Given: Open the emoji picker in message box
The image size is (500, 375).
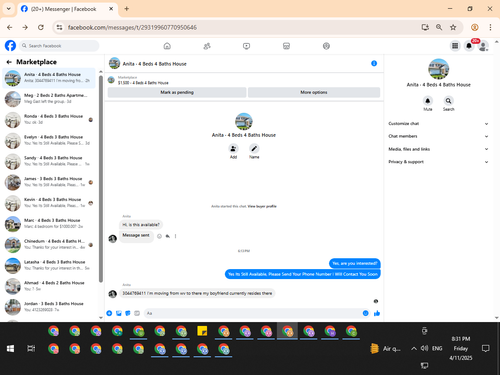Looking at the screenshot, I should (366, 313).
